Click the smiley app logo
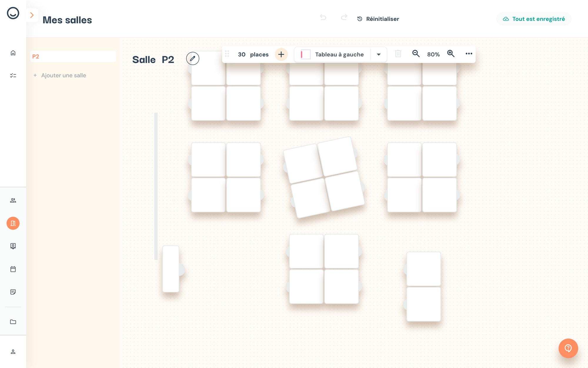The image size is (588, 368). point(13,13)
